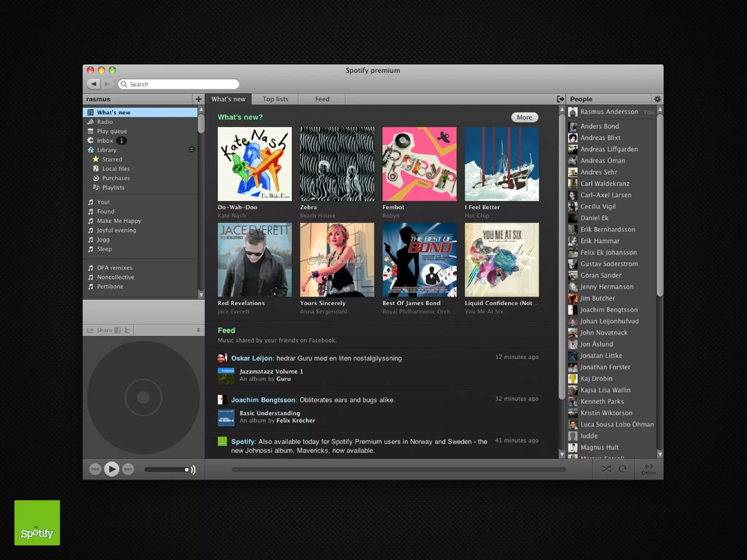The image size is (747, 560).
Task: Collapse the Library section in sidebar
Action: [191, 149]
